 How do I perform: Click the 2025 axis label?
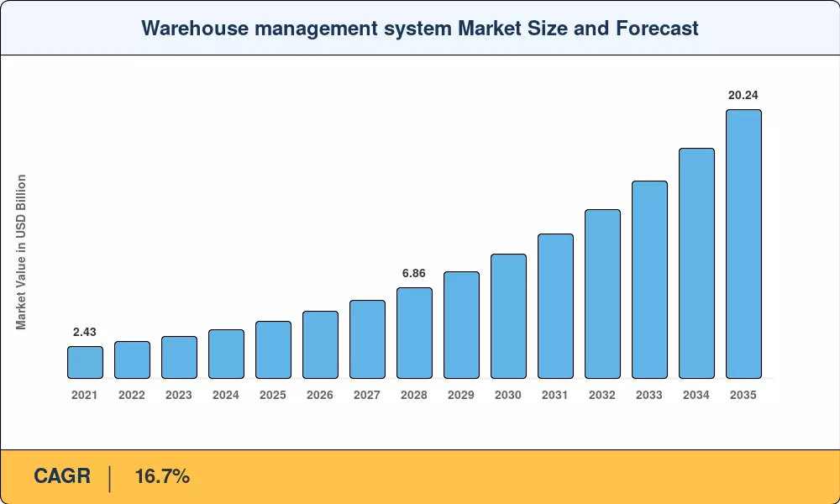tap(273, 396)
